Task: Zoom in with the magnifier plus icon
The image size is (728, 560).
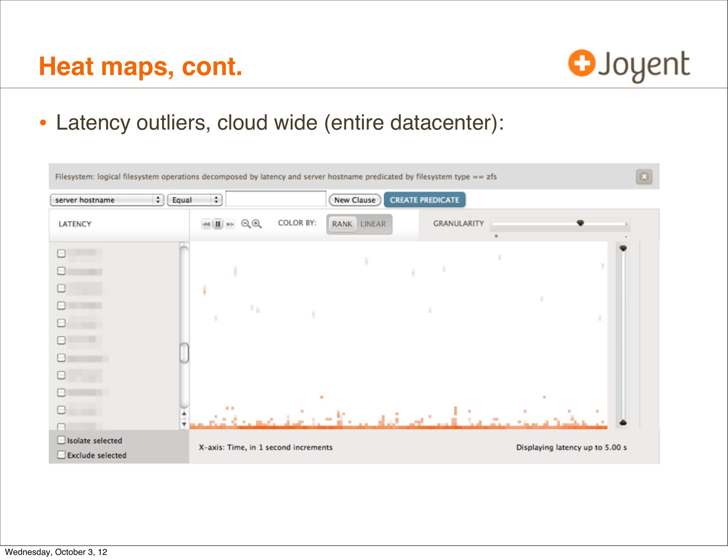Action: [x=257, y=224]
